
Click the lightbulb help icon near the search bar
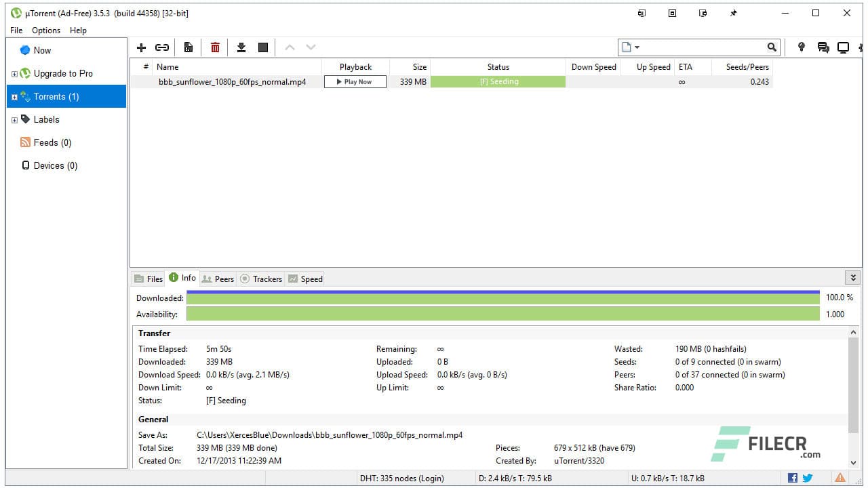[x=801, y=47]
